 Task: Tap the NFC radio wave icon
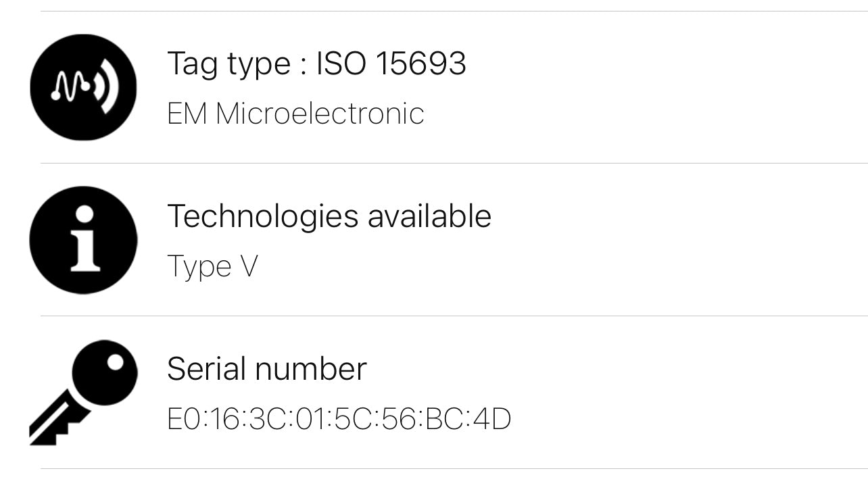tap(83, 87)
